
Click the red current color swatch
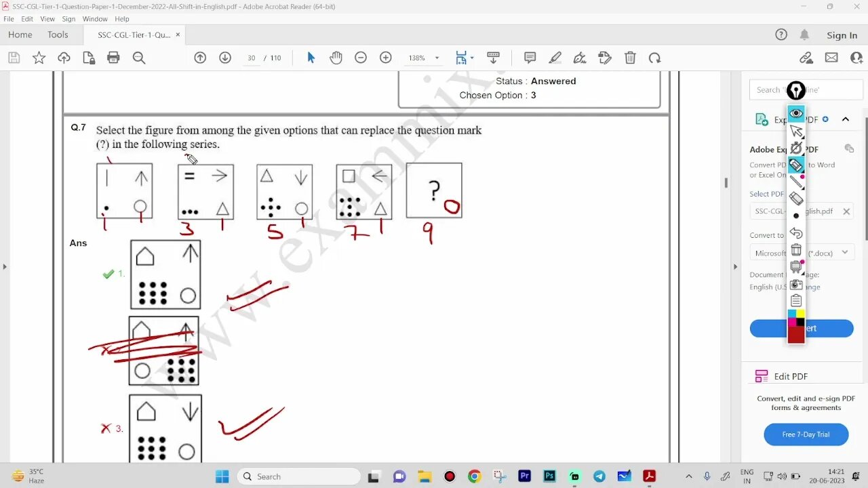pyautogui.click(x=796, y=334)
